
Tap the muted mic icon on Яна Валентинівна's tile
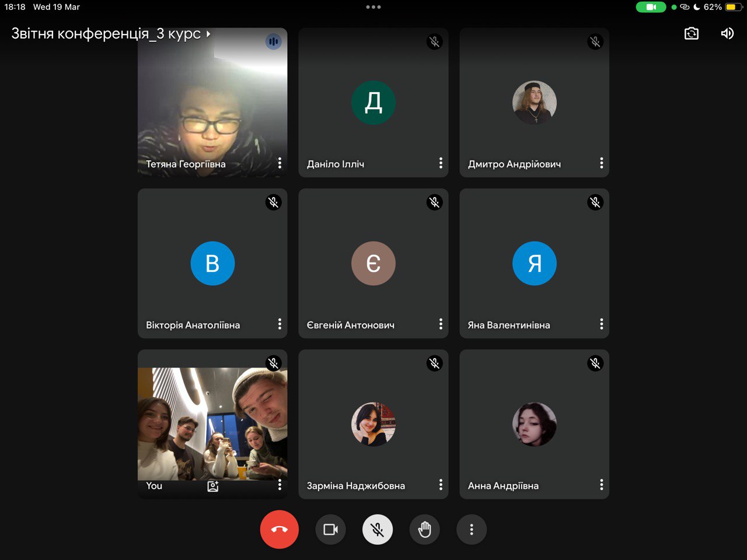click(x=595, y=202)
